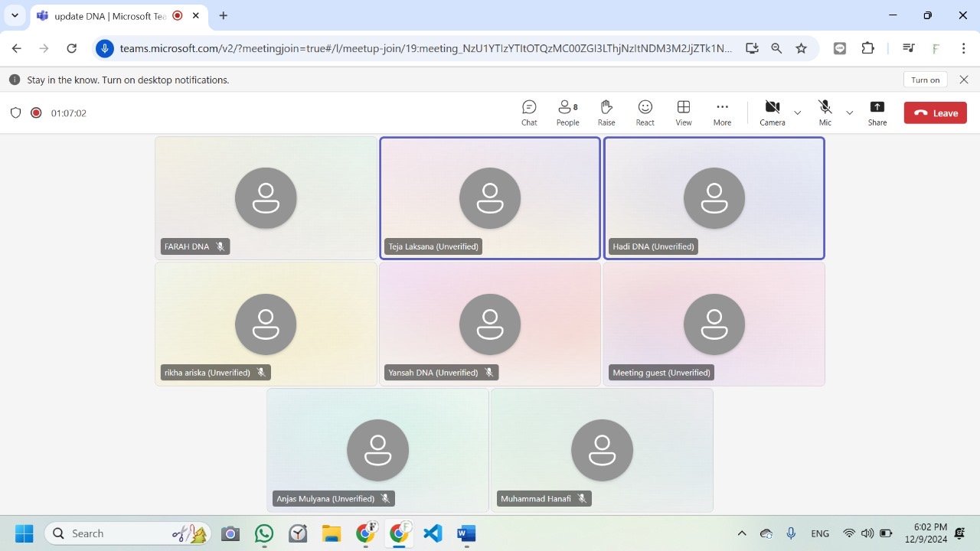Share your screen content
The width and height of the screenshot is (980, 551).
pyautogui.click(x=877, y=112)
